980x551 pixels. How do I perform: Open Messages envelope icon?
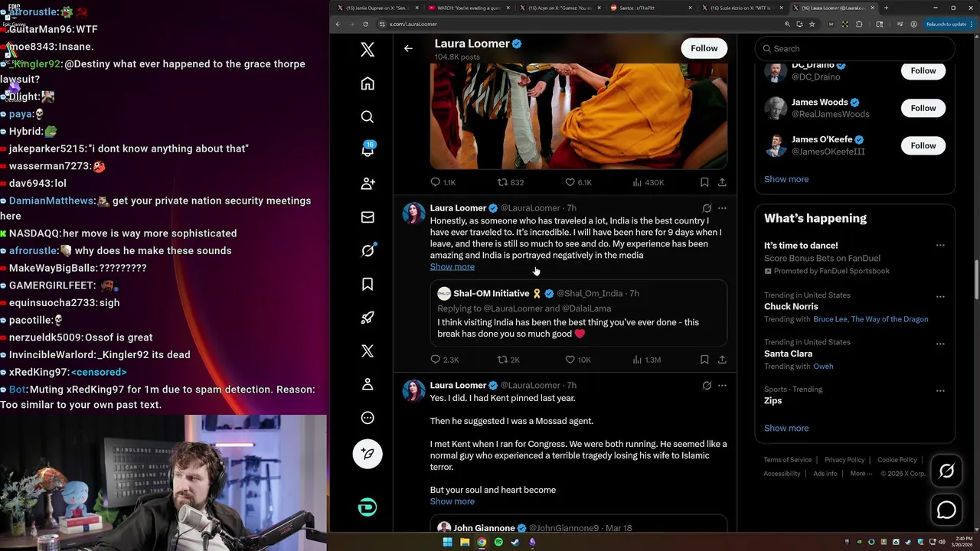[x=367, y=217]
